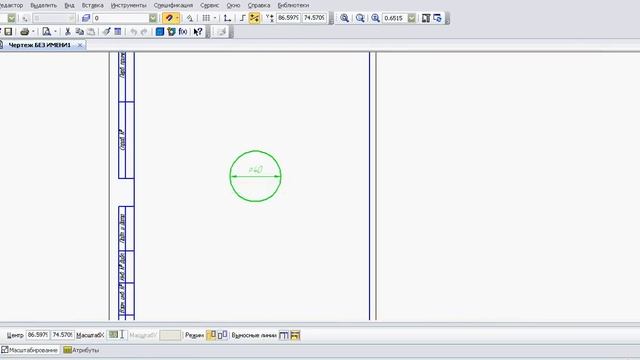Click the Save diskette icon
The image size is (640, 360).
[8, 31]
